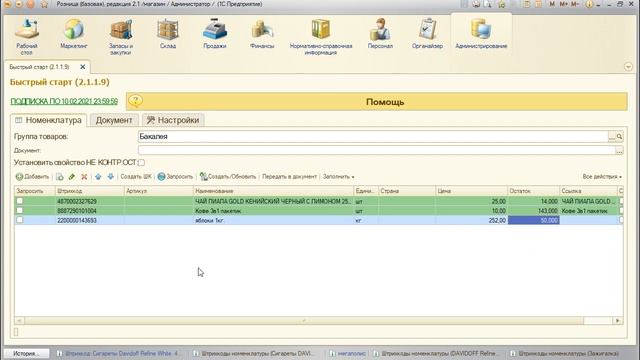Image resolution: width=640 pixels, height=360 pixels.
Task: Click the yellow Помощь banner
Action: pyautogui.click(x=376, y=102)
